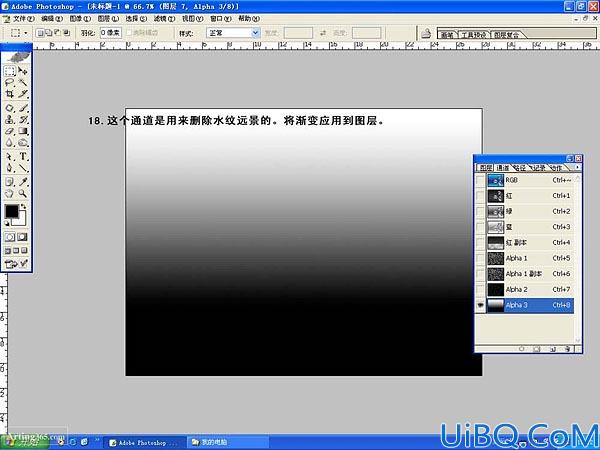600x450 pixels.
Task: Open the marquee tool preset picker arrow
Action: (26, 33)
